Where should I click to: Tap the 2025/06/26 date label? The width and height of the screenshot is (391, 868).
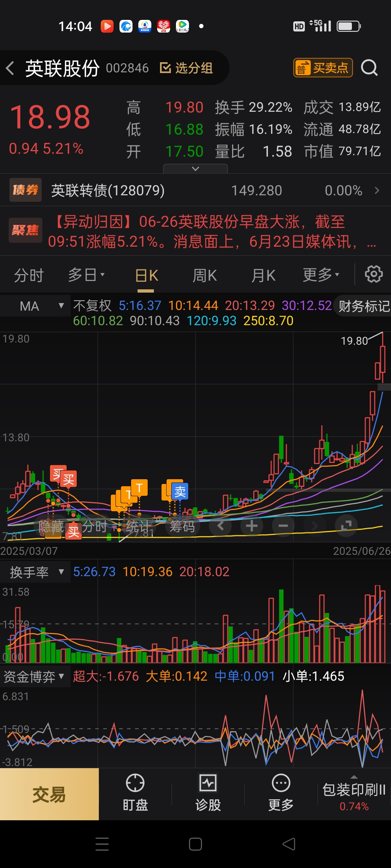pos(362,551)
